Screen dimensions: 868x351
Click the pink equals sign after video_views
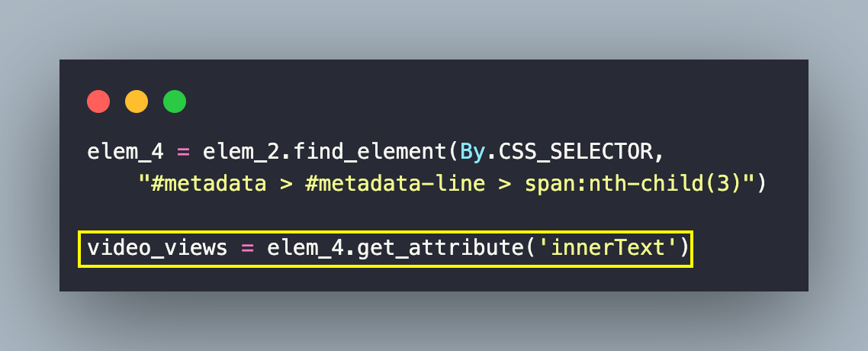coord(247,249)
